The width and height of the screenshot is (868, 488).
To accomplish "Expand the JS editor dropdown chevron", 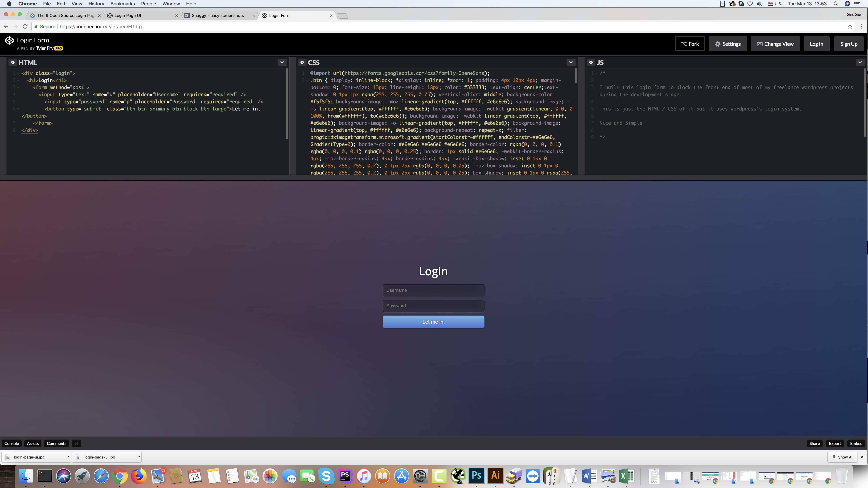I will click(x=860, y=62).
